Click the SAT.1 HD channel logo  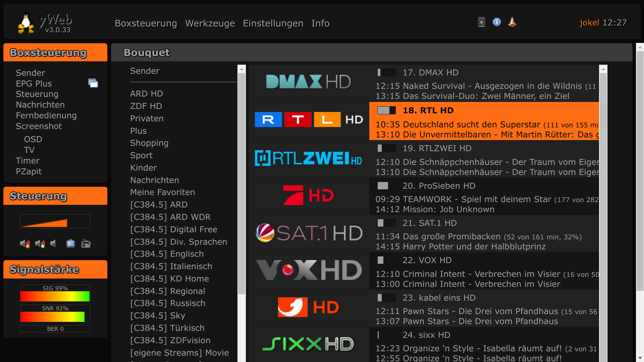click(x=309, y=233)
